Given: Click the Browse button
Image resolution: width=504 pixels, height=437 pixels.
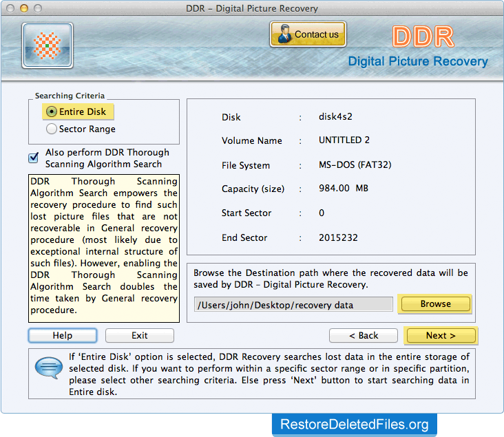Looking at the screenshot, I should click(436, 303).
